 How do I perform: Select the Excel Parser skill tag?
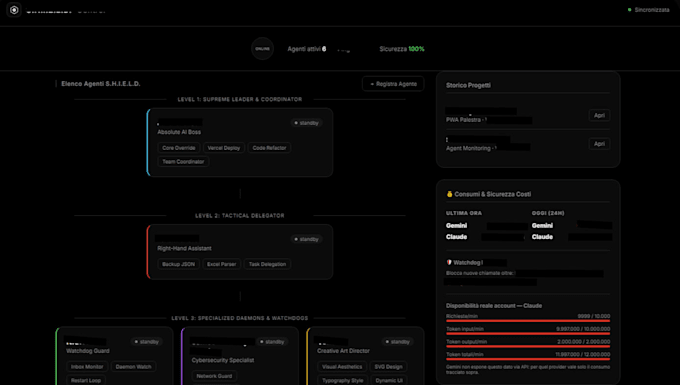pyautogui.click(x=221, y=264)
